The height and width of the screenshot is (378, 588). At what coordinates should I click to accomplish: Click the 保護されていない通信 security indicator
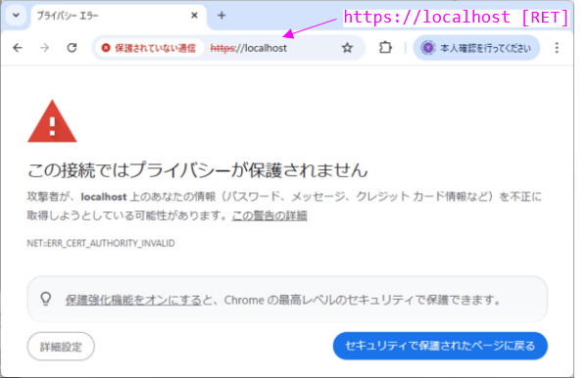click(x=149, y=48)
